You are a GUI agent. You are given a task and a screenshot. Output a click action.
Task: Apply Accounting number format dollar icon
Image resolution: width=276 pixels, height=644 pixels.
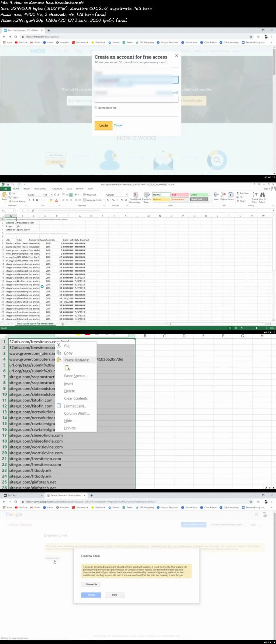[x=108, y=200]
